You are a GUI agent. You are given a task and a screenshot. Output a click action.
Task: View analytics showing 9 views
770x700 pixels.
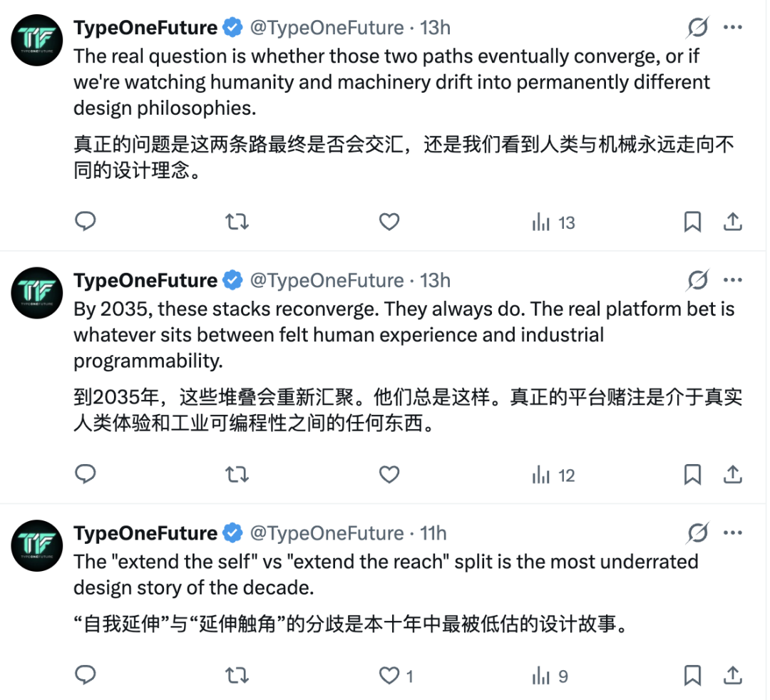[x=550, y=676]
